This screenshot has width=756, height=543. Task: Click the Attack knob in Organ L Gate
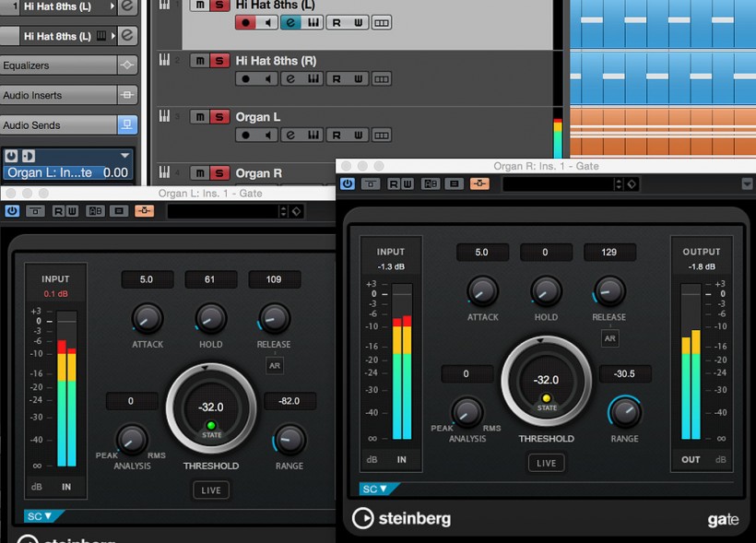click(148, 319)
